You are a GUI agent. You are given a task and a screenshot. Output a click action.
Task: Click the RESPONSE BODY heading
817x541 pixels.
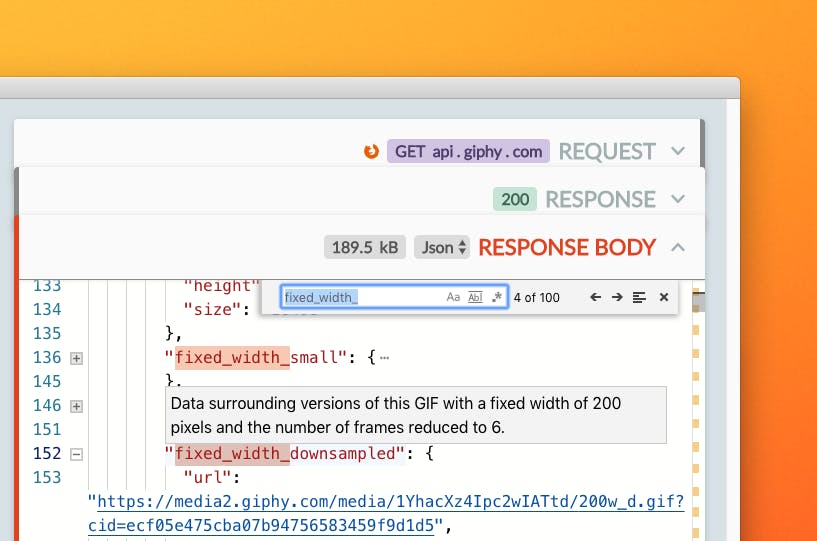[567, 248]
